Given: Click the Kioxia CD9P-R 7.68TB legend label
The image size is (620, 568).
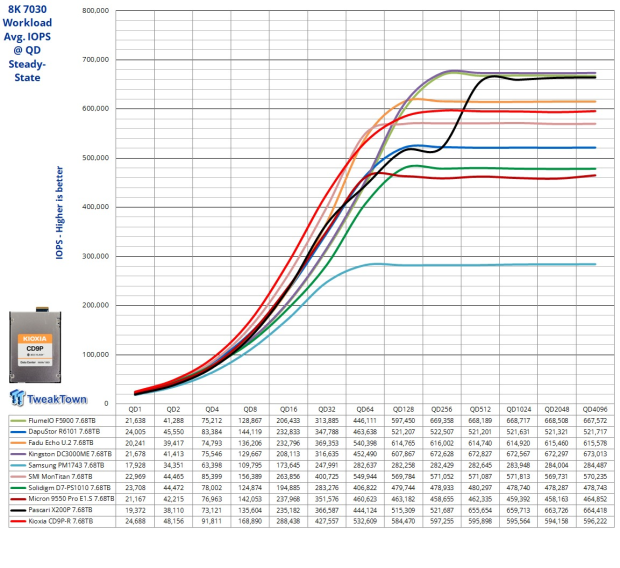Looking at the screenshot, I should 60,521.
